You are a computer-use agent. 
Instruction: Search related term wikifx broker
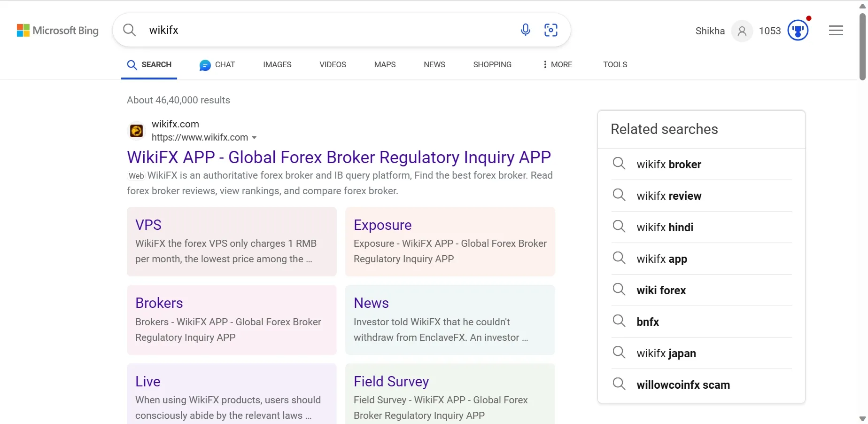(669, 164)
